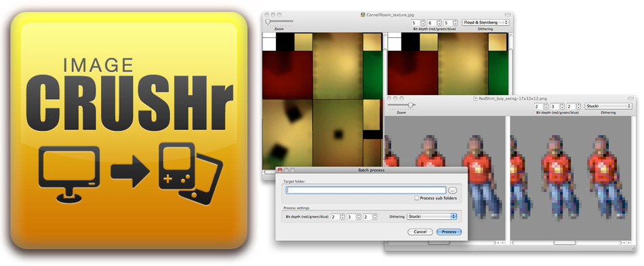
Task: Select red bit depth field in RedShirt window
Action: click(539, 106)
